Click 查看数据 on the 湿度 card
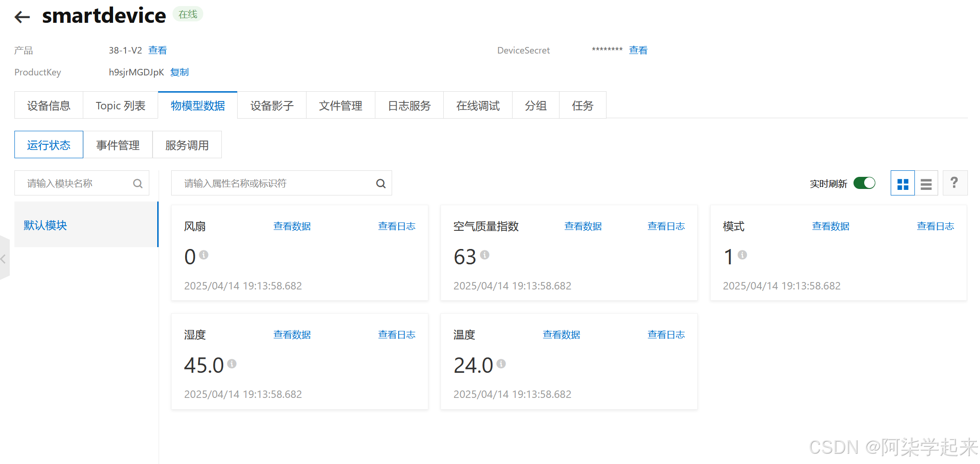Screen dimensions: 980x464 pos(292,335)
